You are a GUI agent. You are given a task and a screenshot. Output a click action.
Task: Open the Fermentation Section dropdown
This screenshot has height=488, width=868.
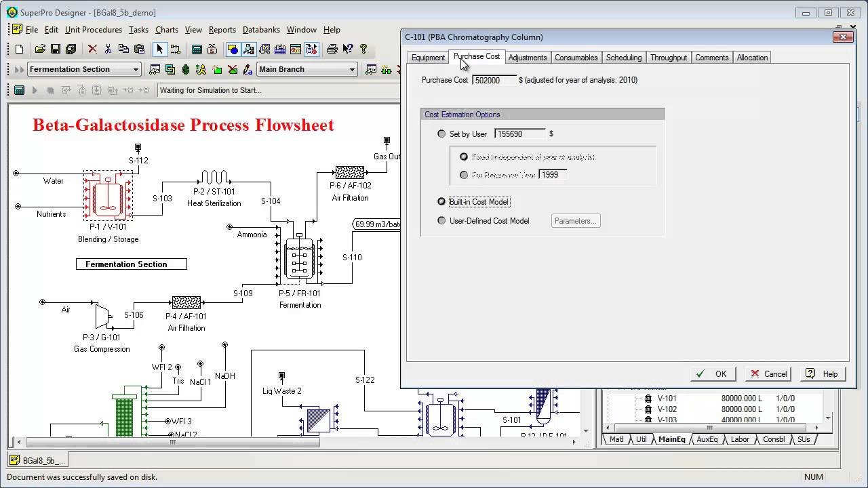coord(136,69)
